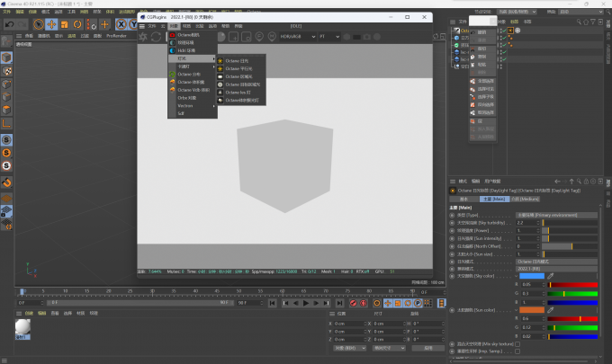Image resolution: width=612 pixels, height=364 pixels.
Task: Switch to the Main tab
Action: click(x=494, y=200)
